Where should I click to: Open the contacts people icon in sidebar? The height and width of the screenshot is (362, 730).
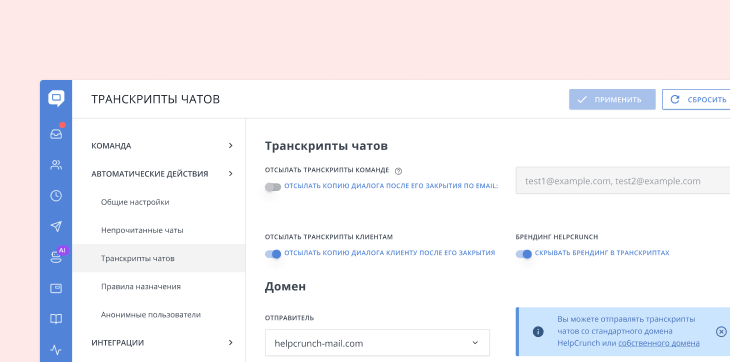(56, 165)
